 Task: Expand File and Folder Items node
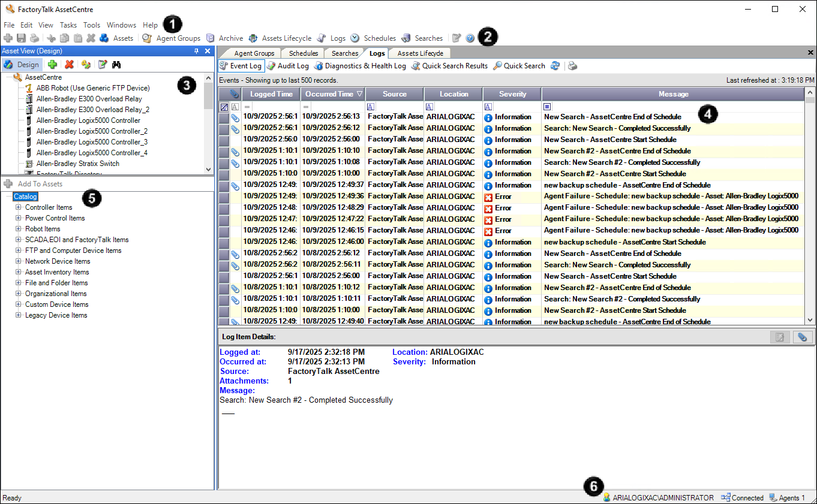[19, 283]
